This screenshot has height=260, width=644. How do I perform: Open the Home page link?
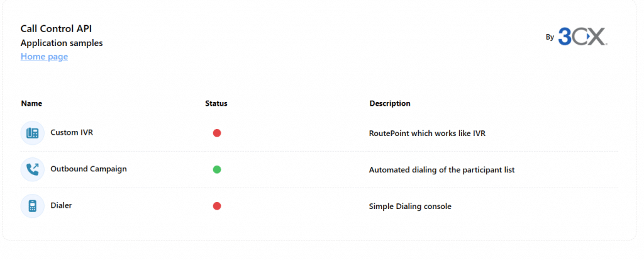(x=45, y=57)
